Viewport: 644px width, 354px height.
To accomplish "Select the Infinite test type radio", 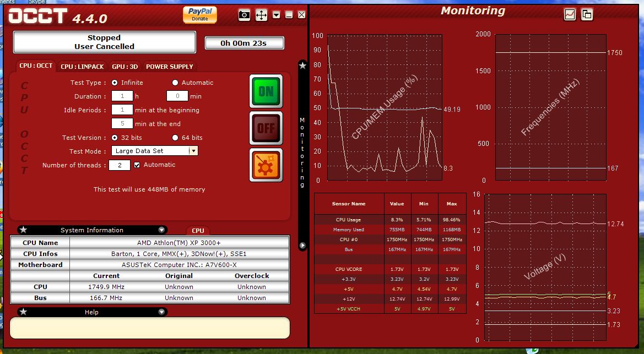I will click(115, 83).
